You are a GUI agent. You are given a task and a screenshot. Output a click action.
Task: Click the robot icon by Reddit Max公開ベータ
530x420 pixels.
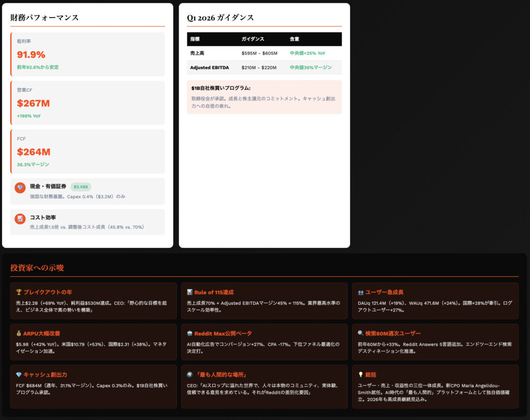[189, 334]
